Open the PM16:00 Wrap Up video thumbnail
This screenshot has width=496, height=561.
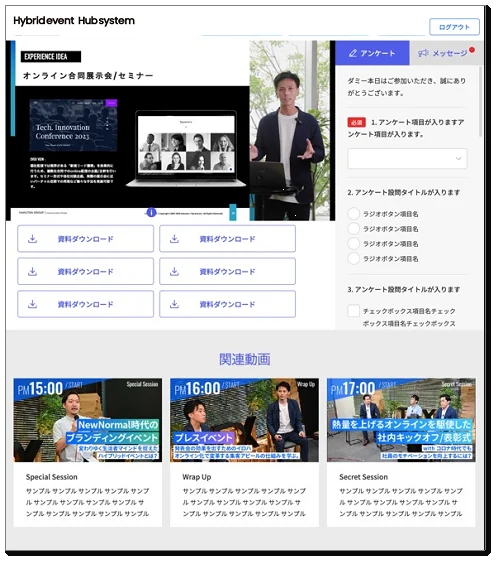(x=244, y=420)
